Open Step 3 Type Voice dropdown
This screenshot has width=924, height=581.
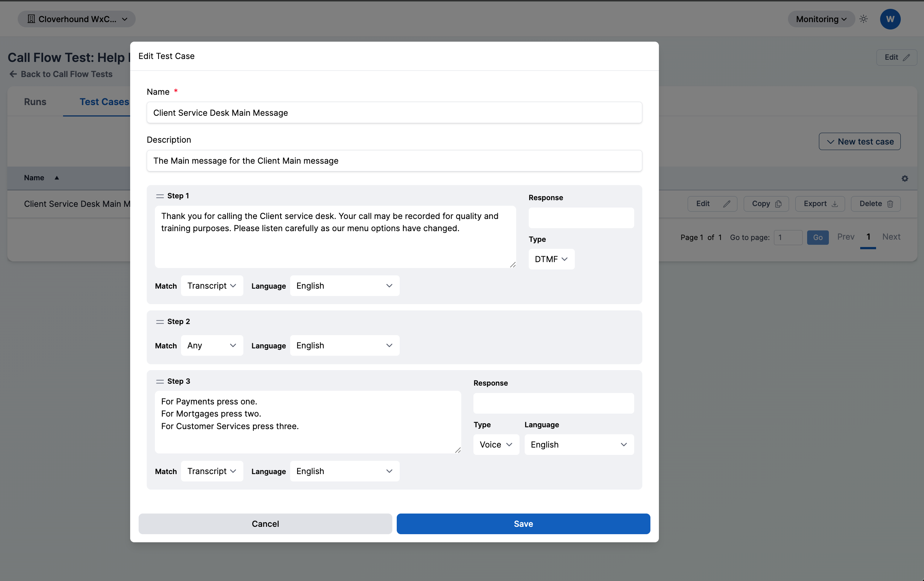point(496,444)
